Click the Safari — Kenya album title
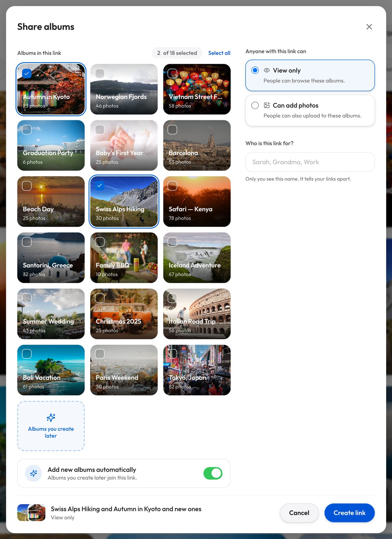 [190, 209]
